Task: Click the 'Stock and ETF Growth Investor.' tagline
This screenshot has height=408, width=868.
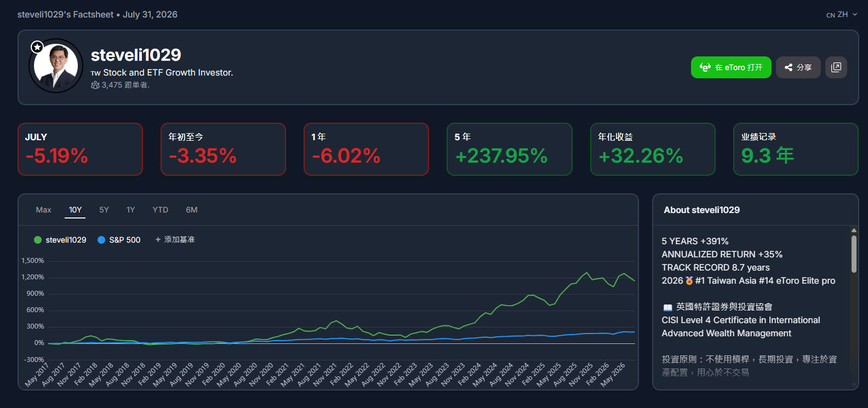Action: tap(168, 73)
